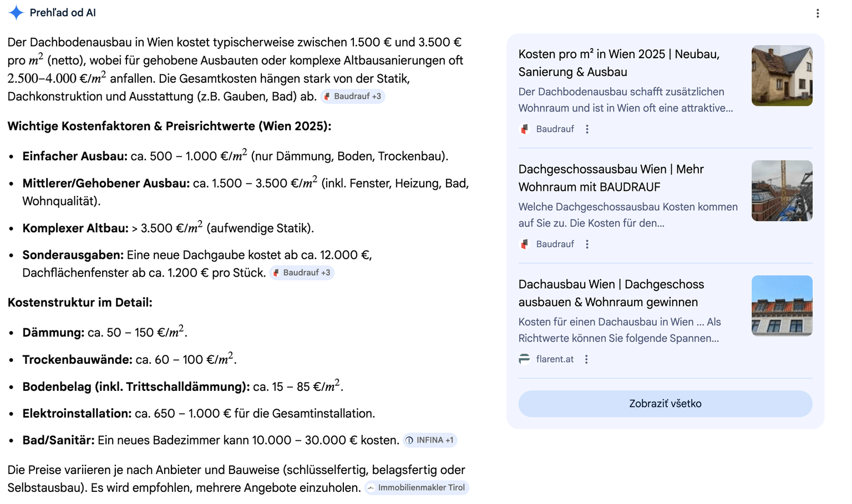Click the AI overview sparkle icon

click(16, 13)
